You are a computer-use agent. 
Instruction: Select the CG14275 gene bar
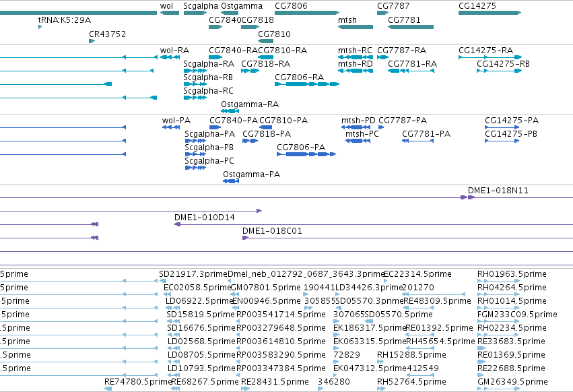(490, 13)
